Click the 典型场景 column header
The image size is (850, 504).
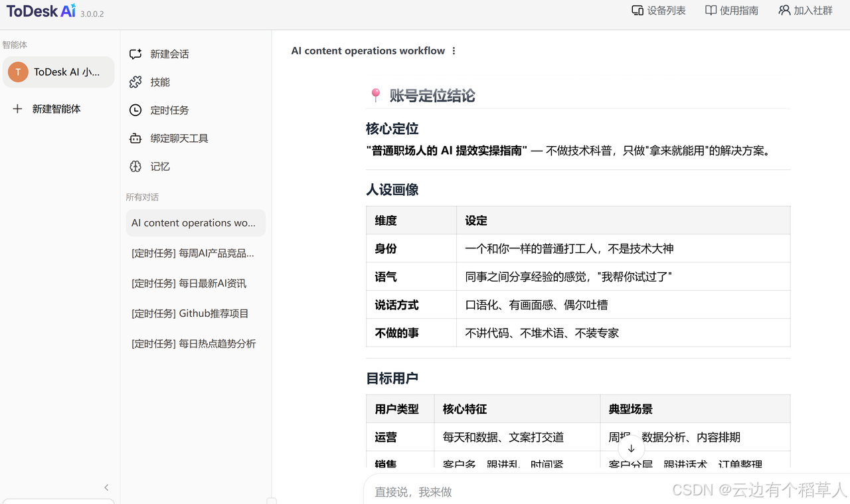tap(695, 409)
